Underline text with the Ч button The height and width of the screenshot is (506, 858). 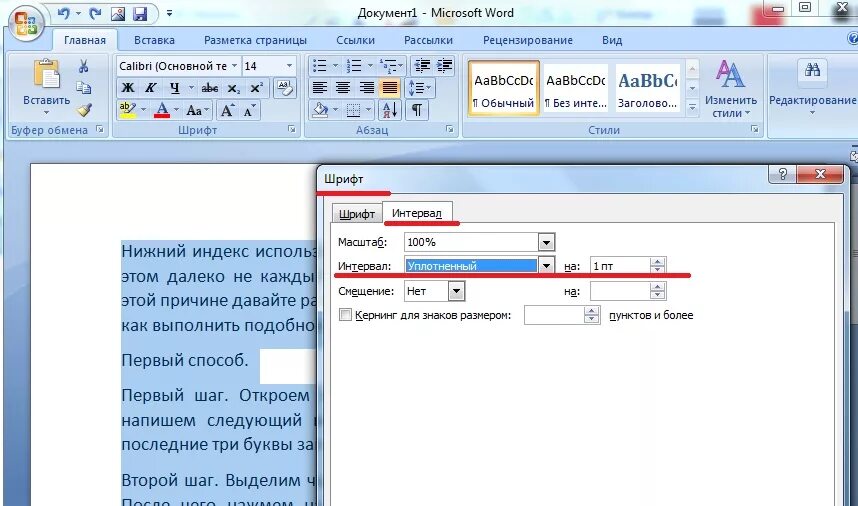pos(175,88)
